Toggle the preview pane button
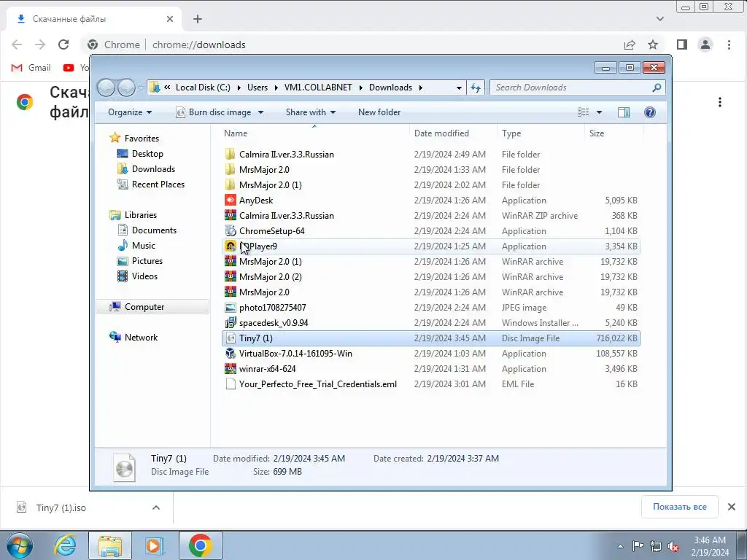The width and height of the screenshot is (747, 560). [x=624, y=112]
